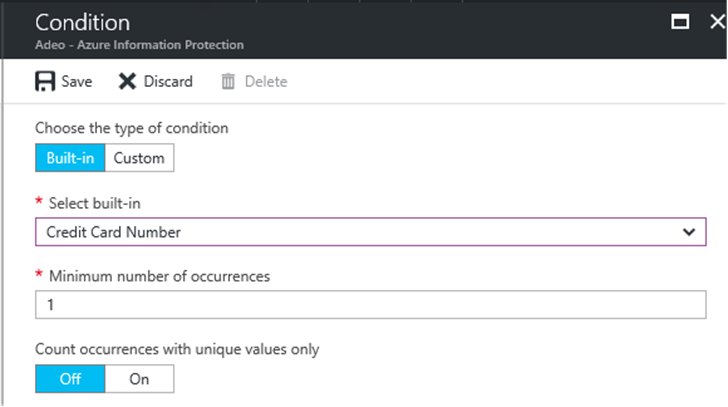This screenshot has width=728, height=407.
Task: Maximize the Condition blade
Action: click(680, 22)
